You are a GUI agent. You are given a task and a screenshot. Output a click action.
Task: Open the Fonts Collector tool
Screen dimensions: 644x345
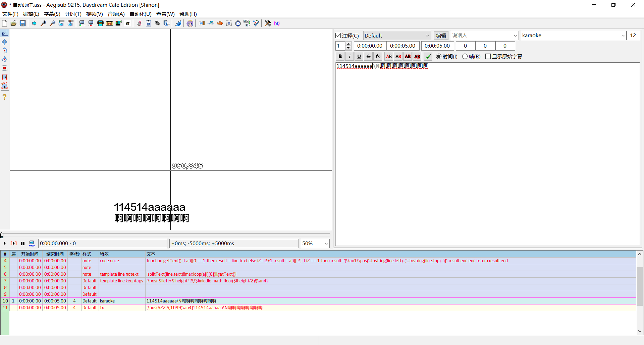click(x=166, y=23)
